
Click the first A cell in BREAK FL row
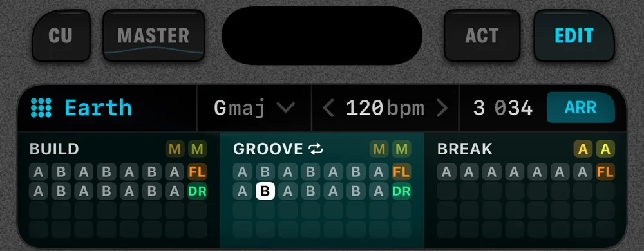[x=446, y=172]
